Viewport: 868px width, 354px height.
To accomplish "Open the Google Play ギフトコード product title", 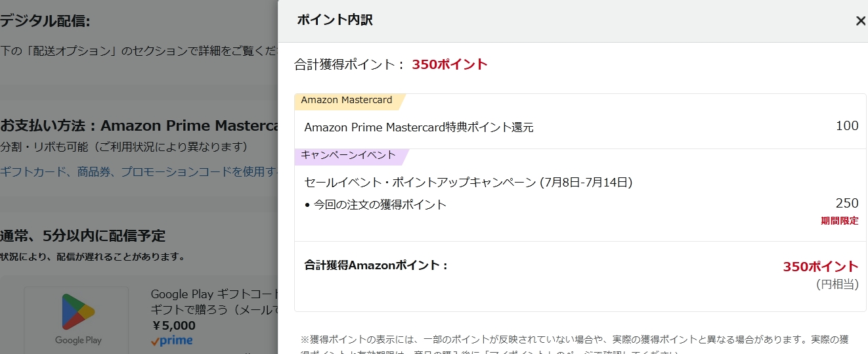I will 214,301.
